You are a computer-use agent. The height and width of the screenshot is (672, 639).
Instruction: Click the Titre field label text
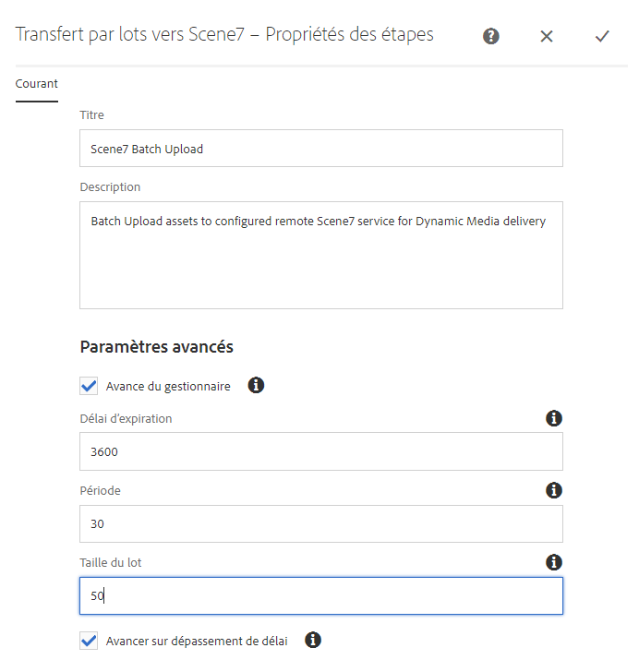tap(91, 114)
